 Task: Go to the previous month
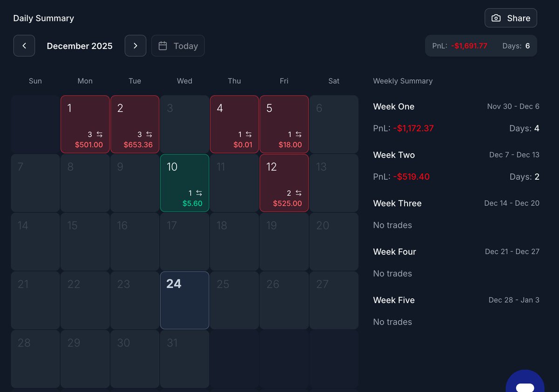[24, 46]
